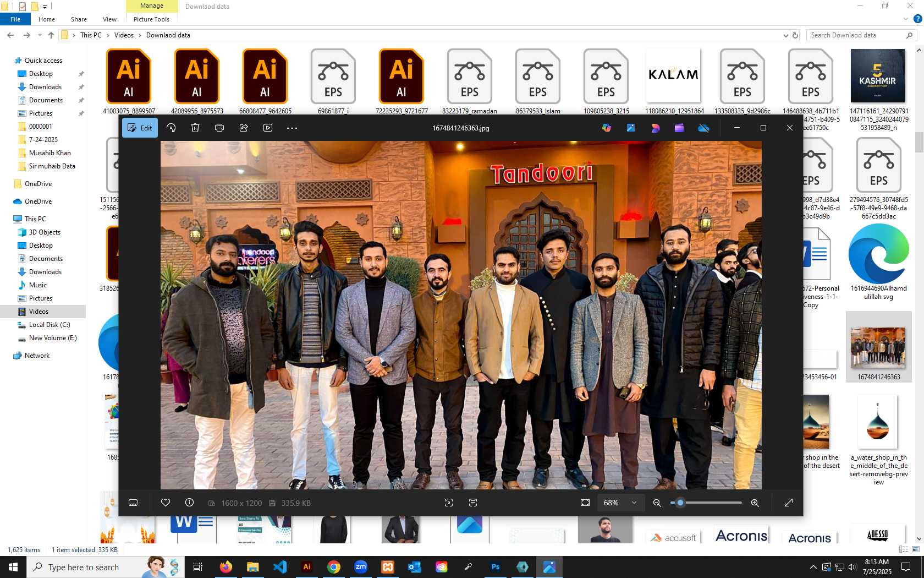
Task: Switch to the Home ribbon tab
Action: (47, 19)
